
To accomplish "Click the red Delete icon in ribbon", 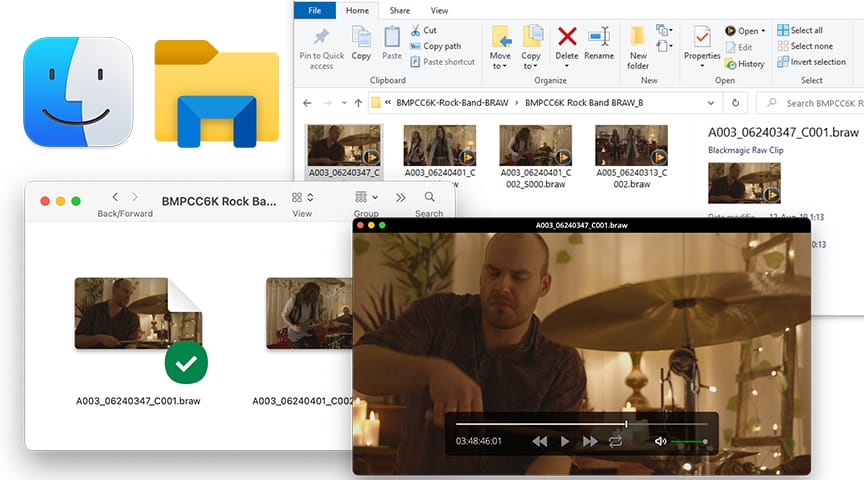I will (567, 38).
